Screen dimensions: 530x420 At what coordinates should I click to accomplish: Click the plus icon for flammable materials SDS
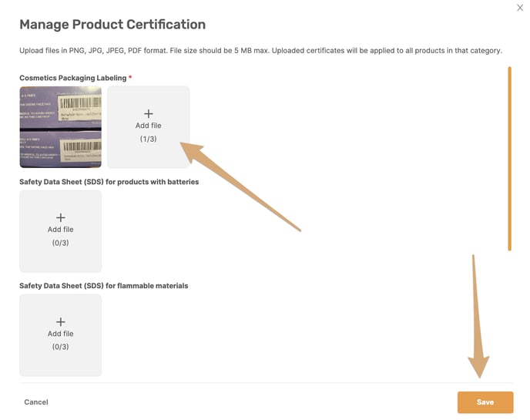pos(61,321)
